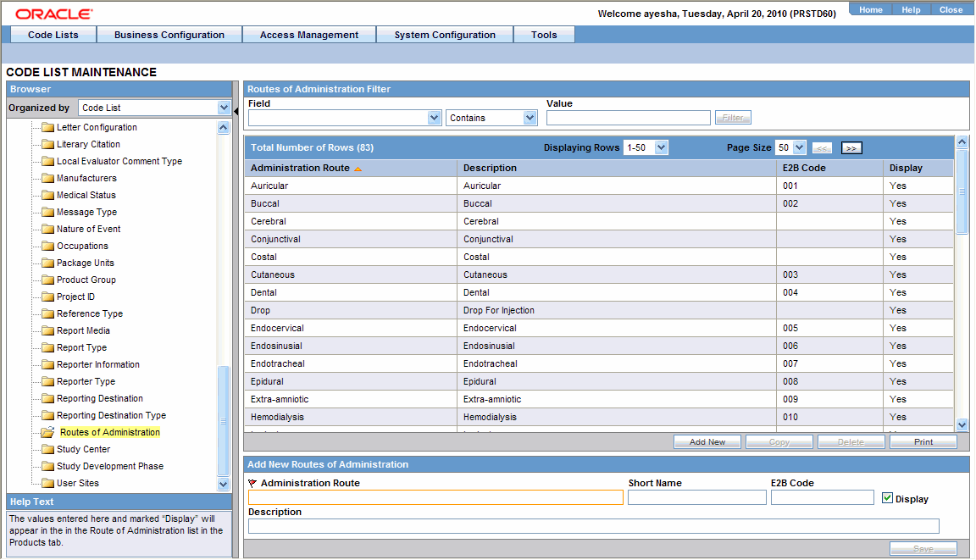Select the folder icon beside Literary Citation
Viewport: 976px width, 560px height.
[x=48, y=144]
